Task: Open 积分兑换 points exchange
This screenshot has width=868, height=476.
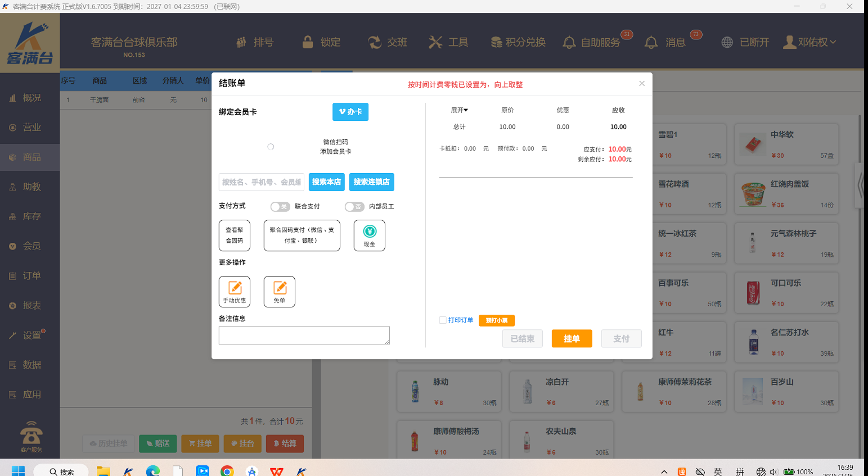Action: point(518,42)
